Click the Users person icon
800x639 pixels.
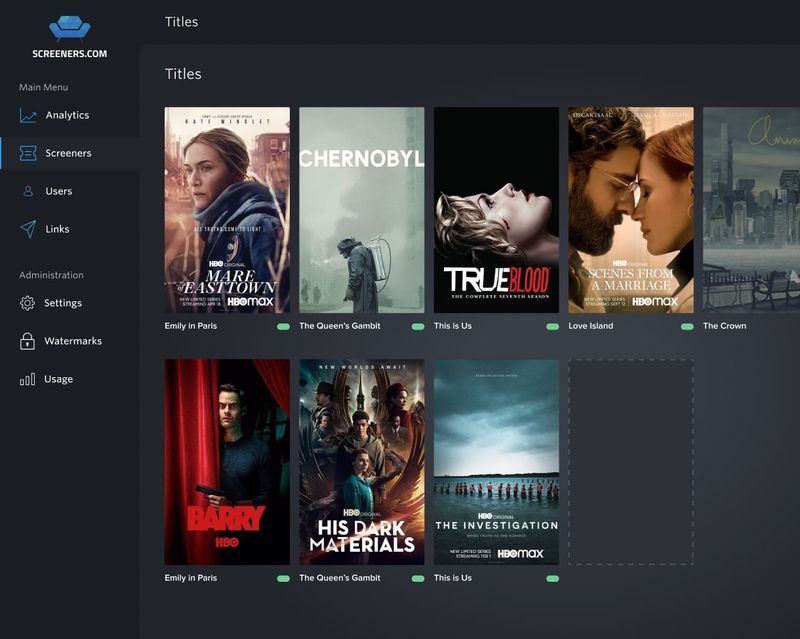tap(28, 191)
